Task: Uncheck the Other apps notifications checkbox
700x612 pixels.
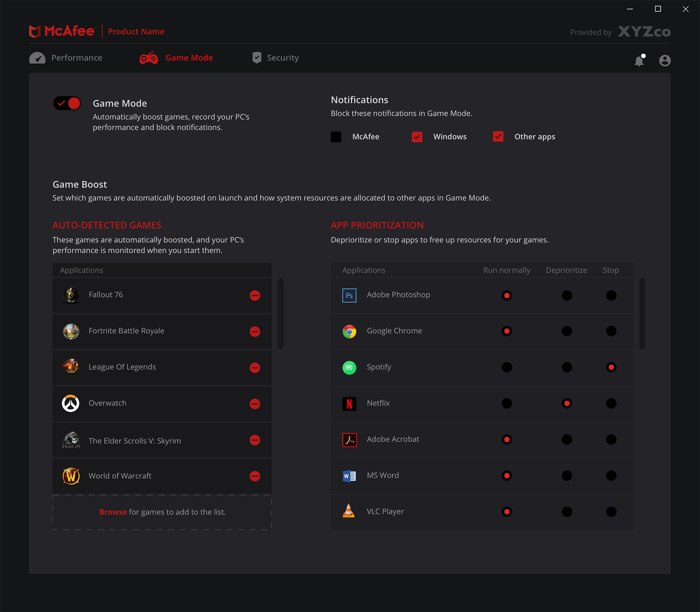Action: 498,137
